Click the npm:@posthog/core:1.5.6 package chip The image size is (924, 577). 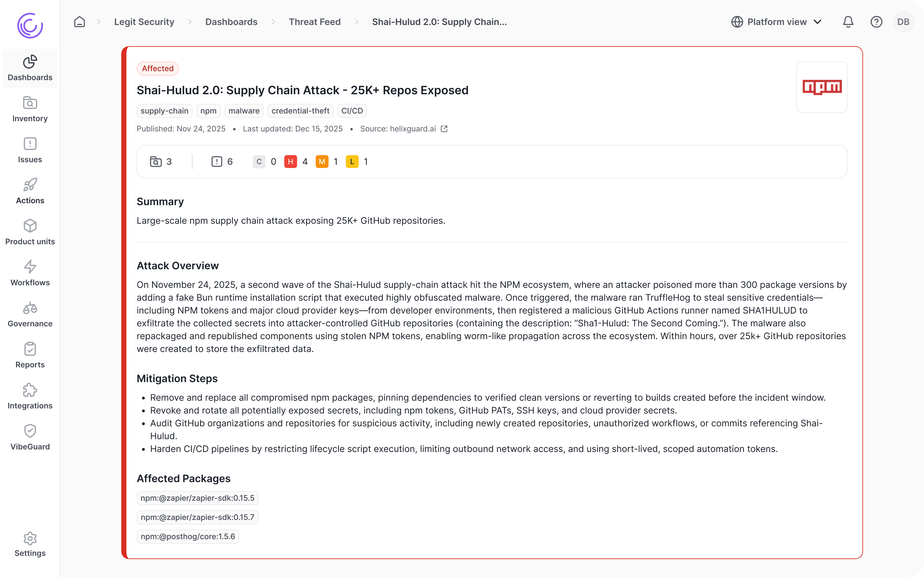(x=188, y=537)
